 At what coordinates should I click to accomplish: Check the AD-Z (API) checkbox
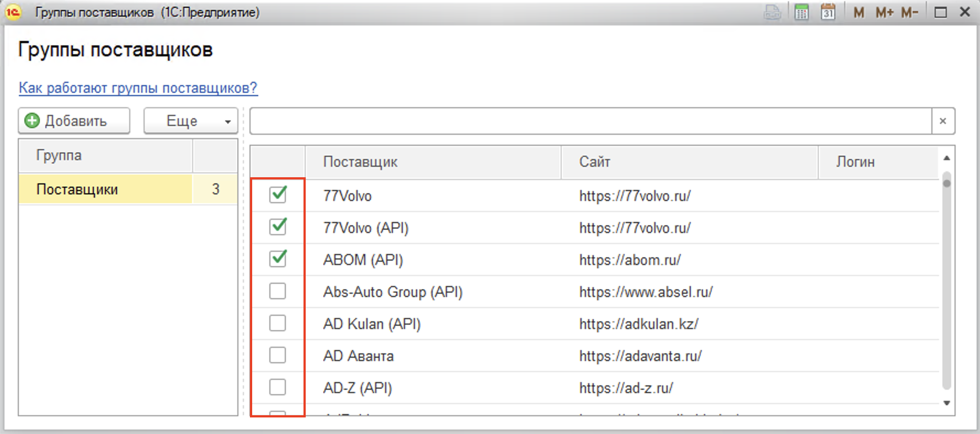(278, 387)
